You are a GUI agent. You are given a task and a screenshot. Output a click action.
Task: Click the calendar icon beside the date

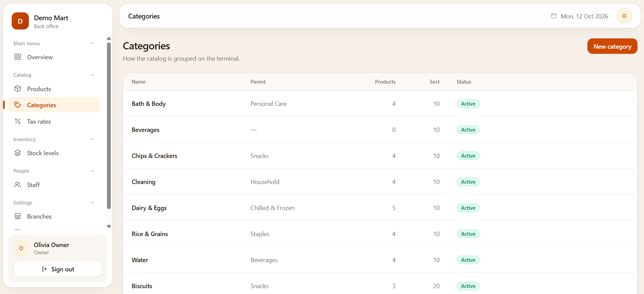tap(554, 16)
